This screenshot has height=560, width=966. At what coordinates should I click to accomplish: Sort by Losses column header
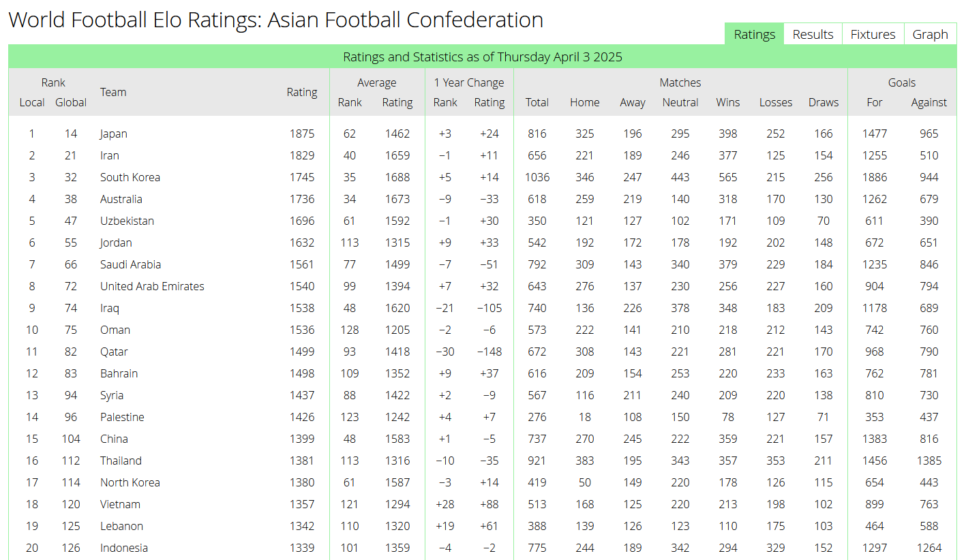tap(776, 102)
